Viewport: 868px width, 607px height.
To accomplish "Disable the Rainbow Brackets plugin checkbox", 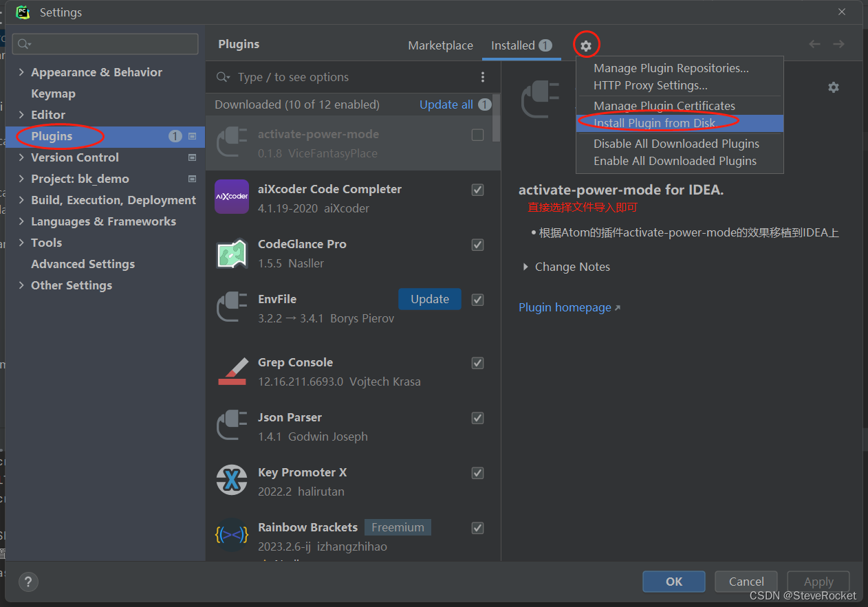I will point(477,528).
